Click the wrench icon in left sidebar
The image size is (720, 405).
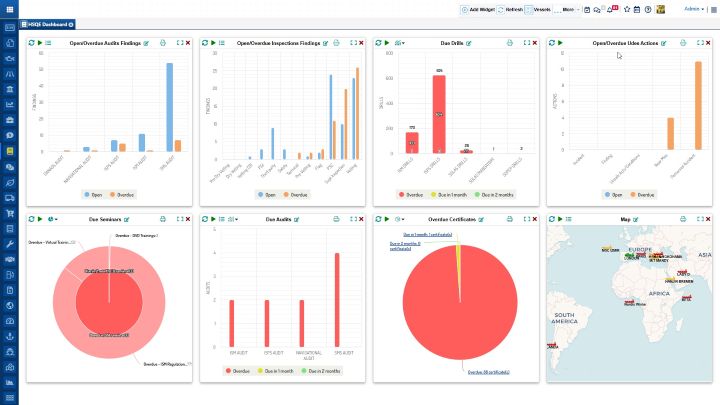pos(9,243)
